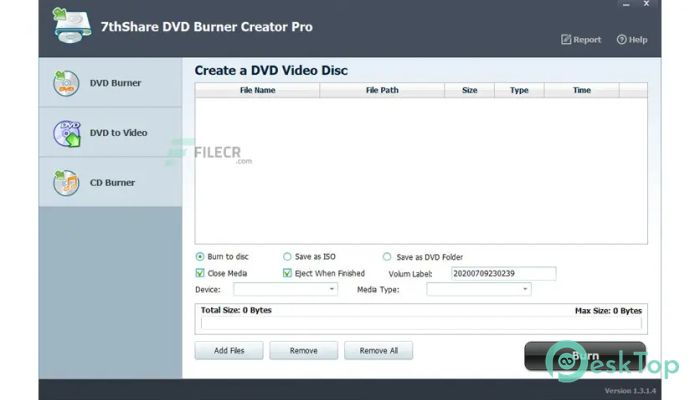Sort by File Name column header
Screen dimensions: 700x400
[257, 90]
